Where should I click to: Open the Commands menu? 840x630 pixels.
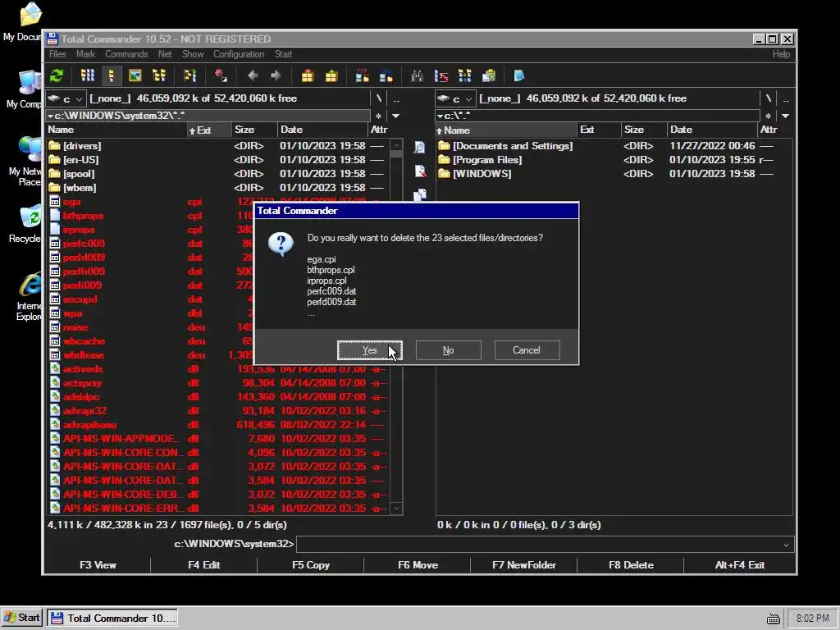click(126, 54)
